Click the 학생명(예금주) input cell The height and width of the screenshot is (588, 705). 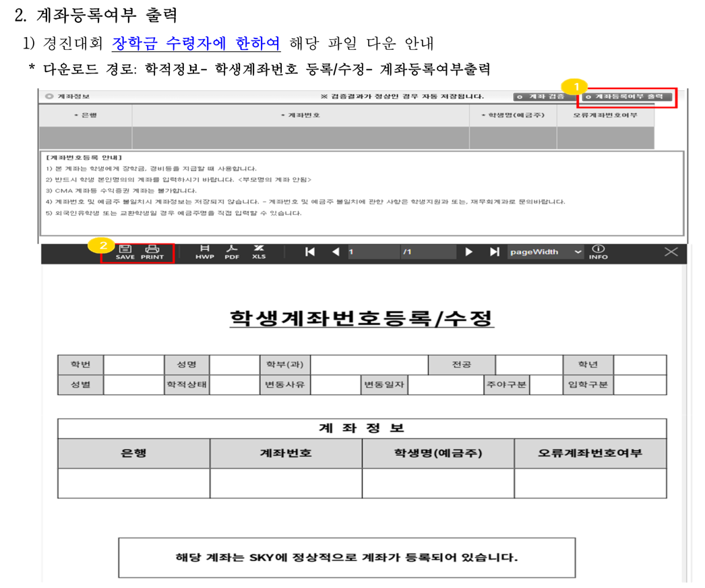(x=513, y=138)
